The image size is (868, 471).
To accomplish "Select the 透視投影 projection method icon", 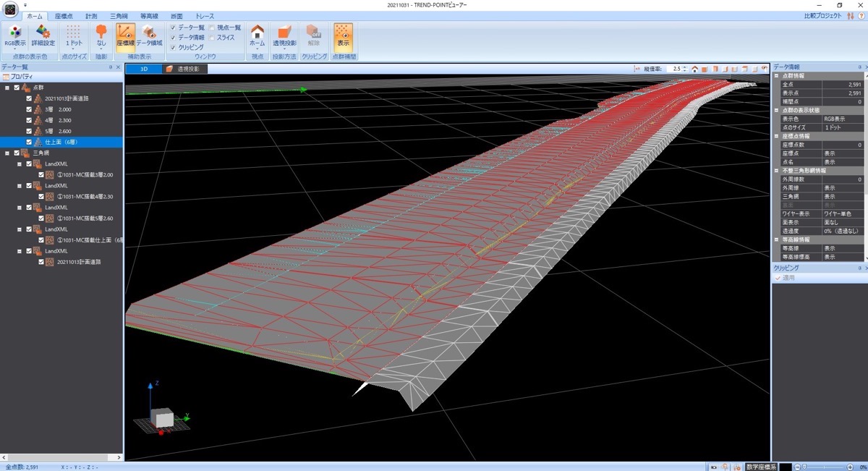I will [284, 33].
